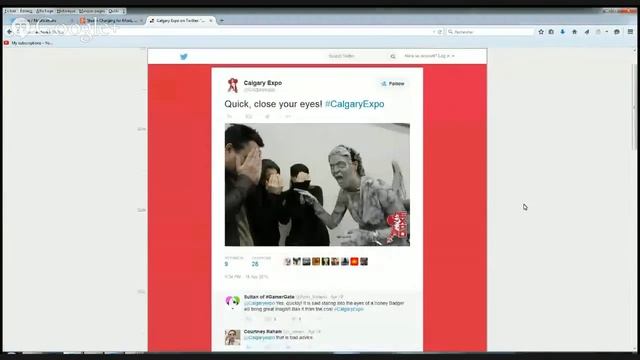Click the retweets count 9

226,264
